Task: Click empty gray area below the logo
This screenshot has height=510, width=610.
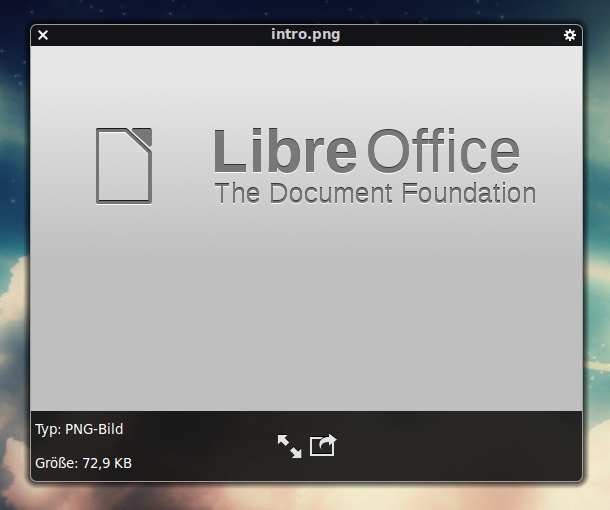Action: [306, 311]
